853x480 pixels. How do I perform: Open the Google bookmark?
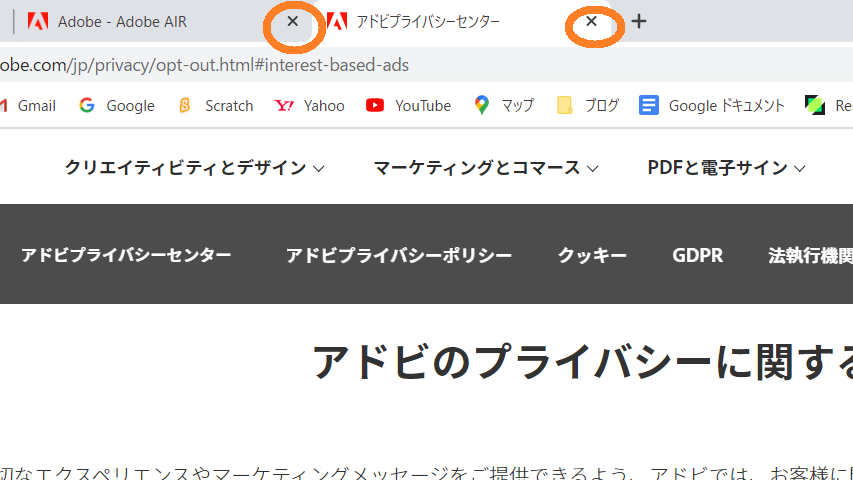tap(116, 106)
